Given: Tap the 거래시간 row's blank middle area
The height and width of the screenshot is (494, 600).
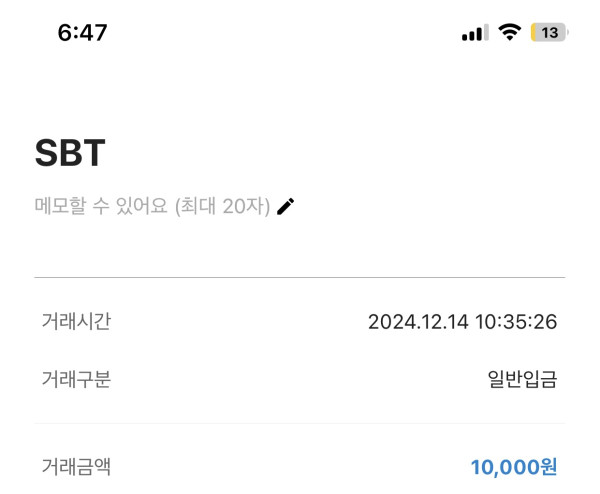Looking at the screenshot, I should pyautogui.click(x=230, y=322).
